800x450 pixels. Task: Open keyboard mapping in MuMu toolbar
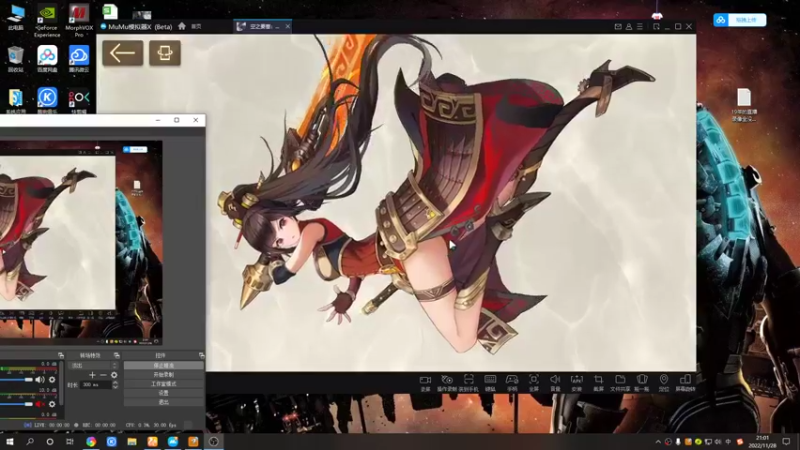coord(490,383)
